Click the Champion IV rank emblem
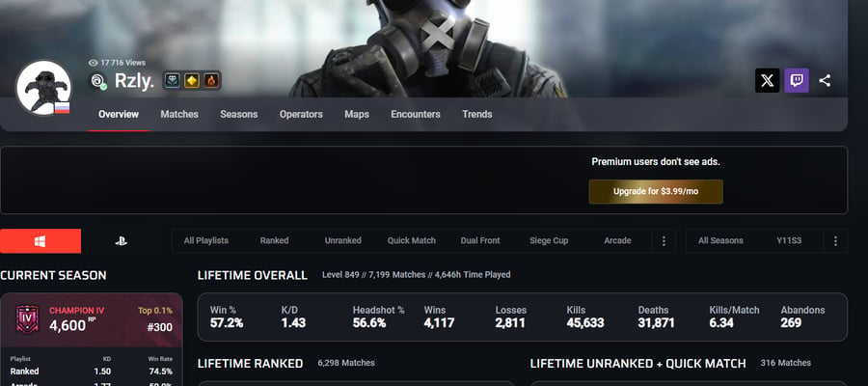Viewport: 868px width, 386px height. [x=27, y=319]
